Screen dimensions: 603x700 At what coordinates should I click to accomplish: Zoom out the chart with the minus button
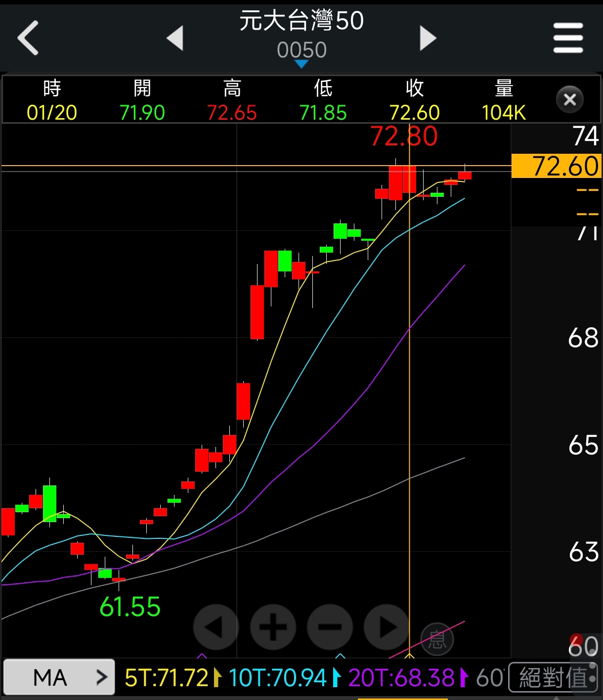pos(330,627)
